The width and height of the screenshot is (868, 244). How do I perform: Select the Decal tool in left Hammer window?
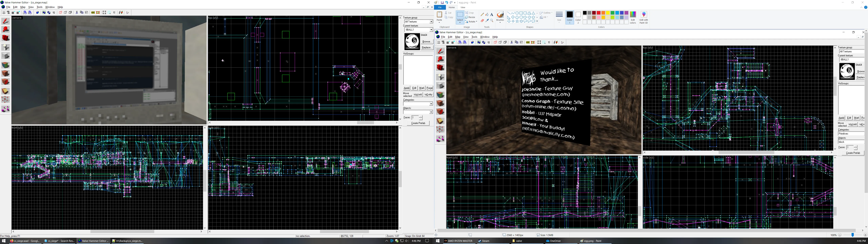point(6,82)
